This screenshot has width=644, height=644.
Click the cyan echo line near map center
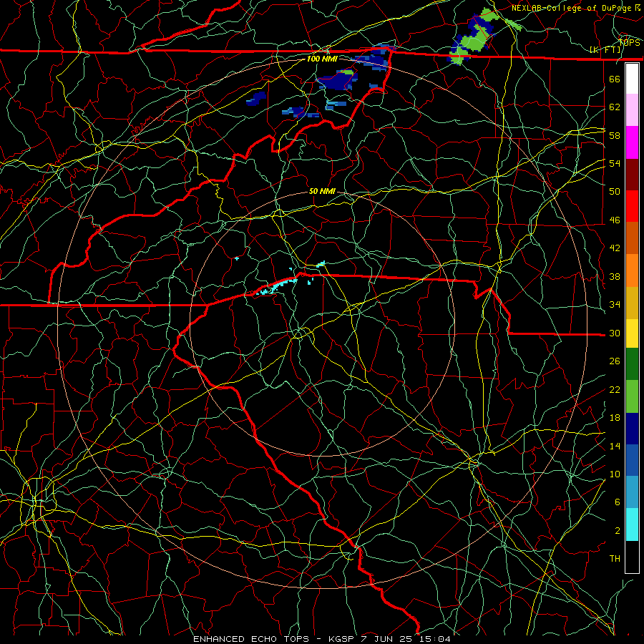point(276,286)
